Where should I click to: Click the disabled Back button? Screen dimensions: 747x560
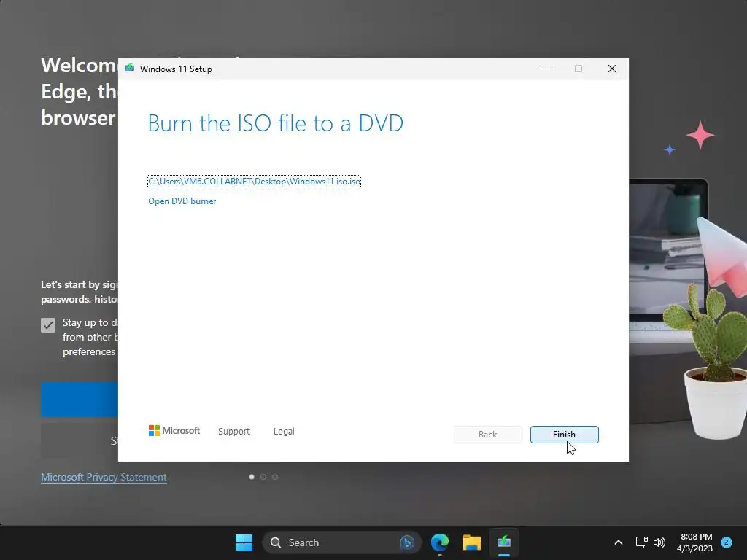(487, 435)
